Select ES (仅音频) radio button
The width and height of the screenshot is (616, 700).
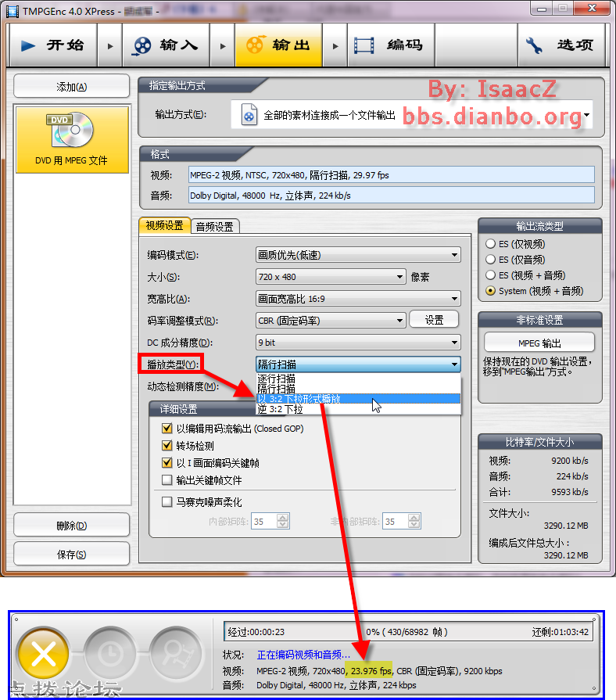click(491, 260)
